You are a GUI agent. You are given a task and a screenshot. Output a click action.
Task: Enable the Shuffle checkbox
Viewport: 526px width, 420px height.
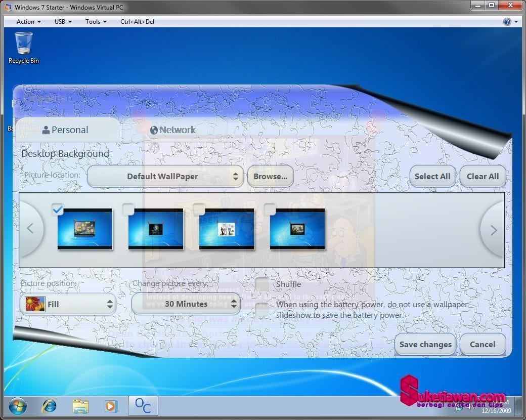tap(262, 284)
